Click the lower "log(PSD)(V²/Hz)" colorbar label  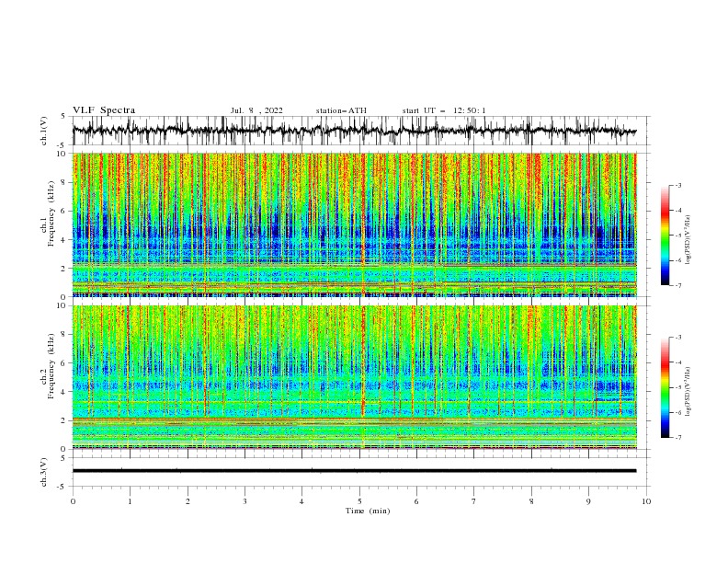pyautogui.click(x=688, y=391)
